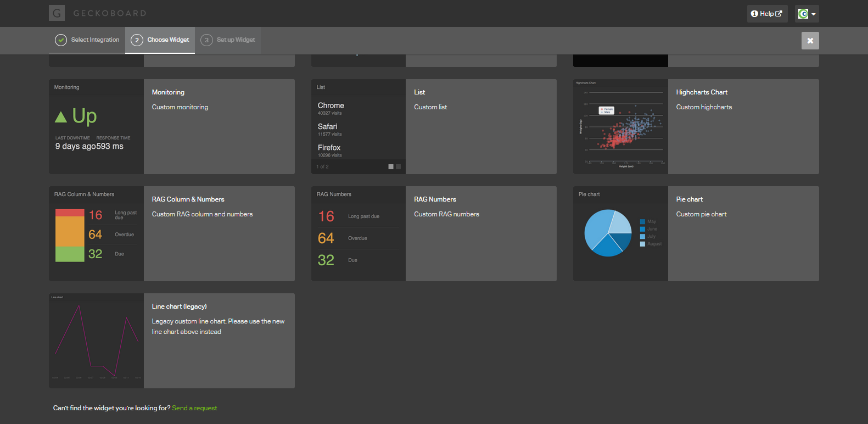Choose the RAG Column & Numbers preview
The height and width of the screenshot is (424, 868).
click(x=96, y=234)
